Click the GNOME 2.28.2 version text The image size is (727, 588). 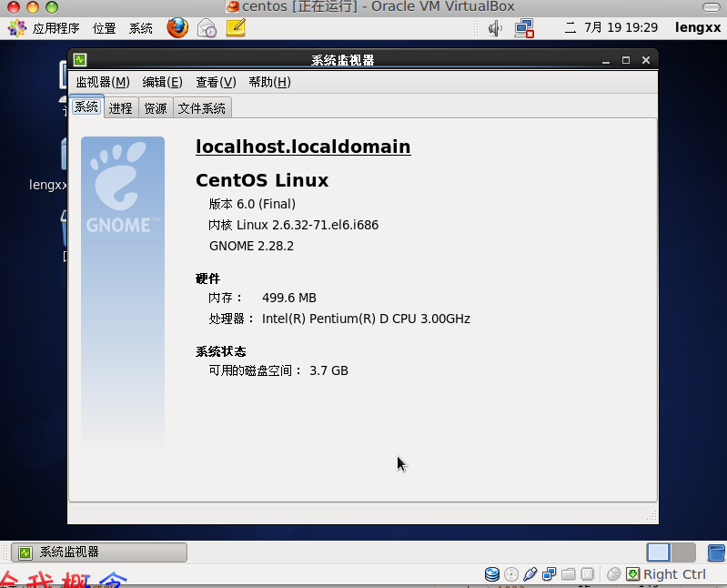(251, 246)
